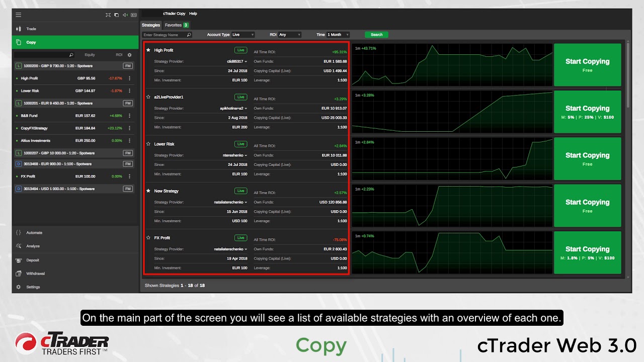The image size is (644, 362).
Task: Click FM badge on account 1000200
Action: click(128, 66)
